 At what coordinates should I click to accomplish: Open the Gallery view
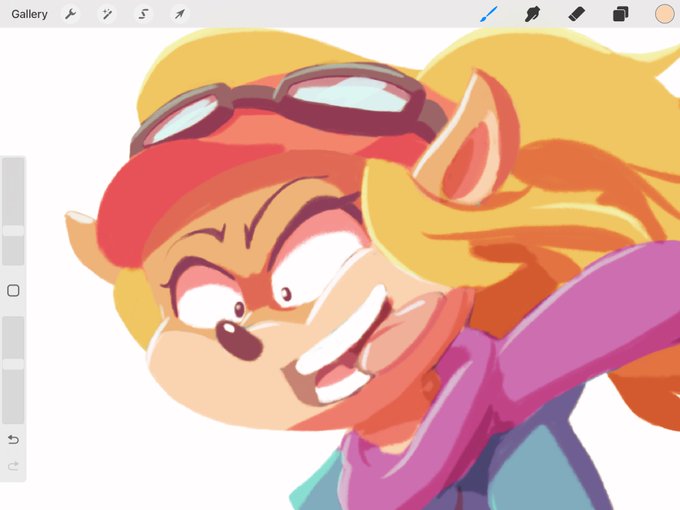click(x=29, y=14)
